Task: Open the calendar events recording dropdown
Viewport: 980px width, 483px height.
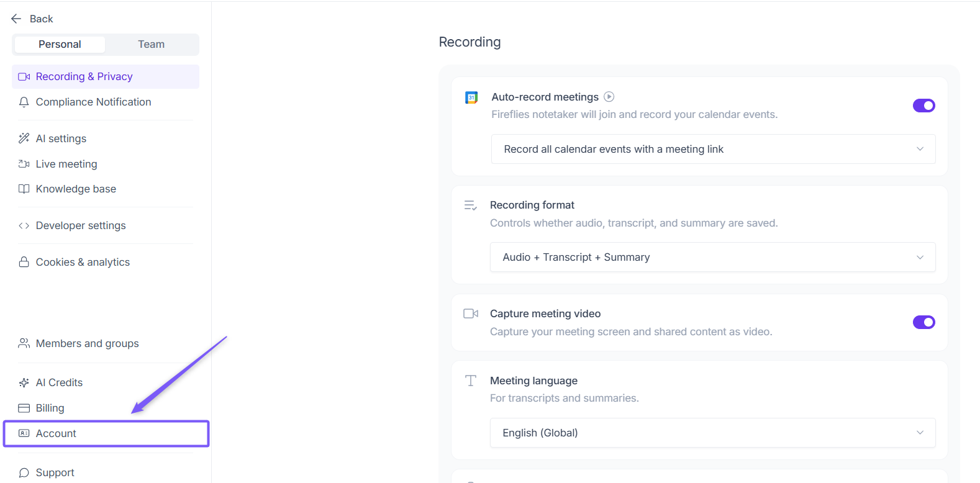Action: [x=713, y=149]
